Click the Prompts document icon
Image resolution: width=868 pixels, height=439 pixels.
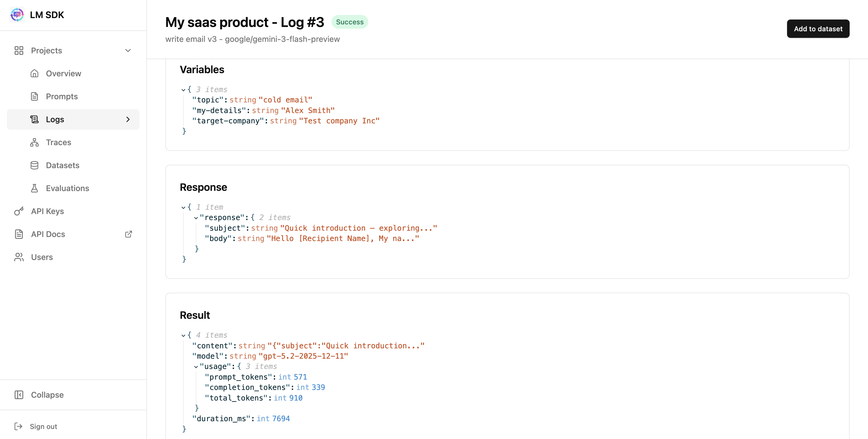(34, 96)
